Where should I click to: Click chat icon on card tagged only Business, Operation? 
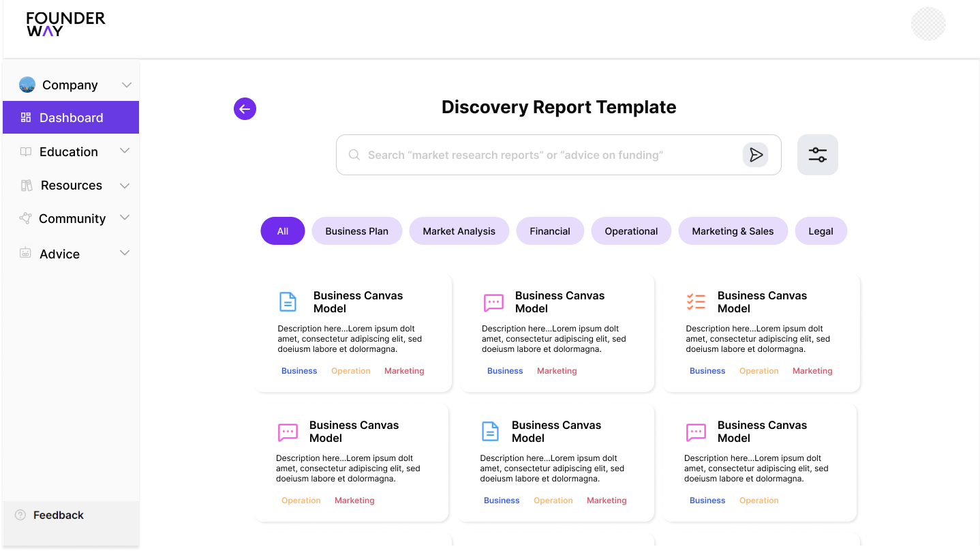coord(696,432)
